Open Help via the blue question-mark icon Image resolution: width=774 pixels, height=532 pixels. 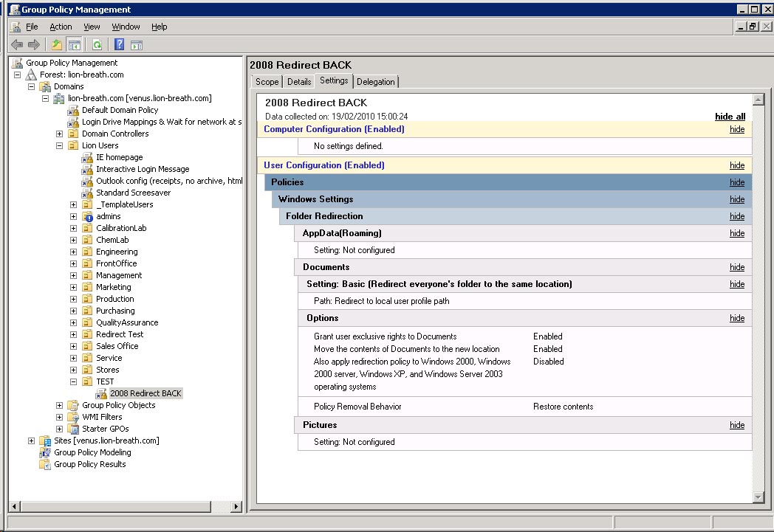(119, 45)
